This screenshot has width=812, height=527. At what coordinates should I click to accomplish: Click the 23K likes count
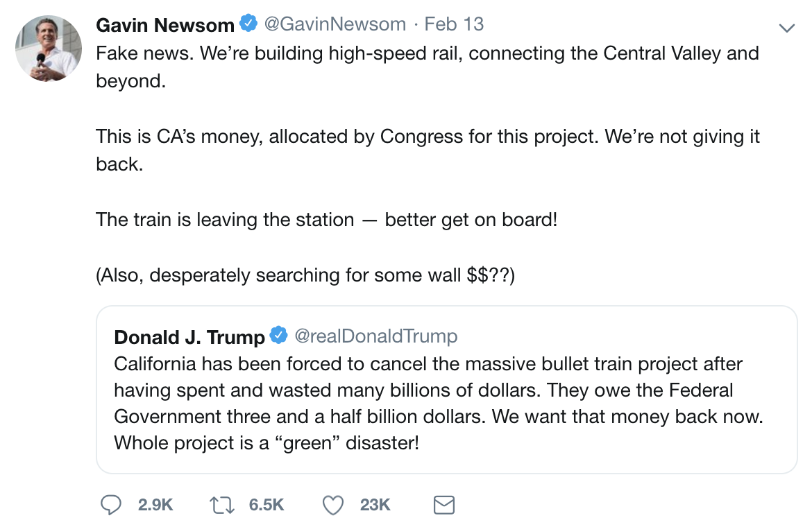point(375,505)
